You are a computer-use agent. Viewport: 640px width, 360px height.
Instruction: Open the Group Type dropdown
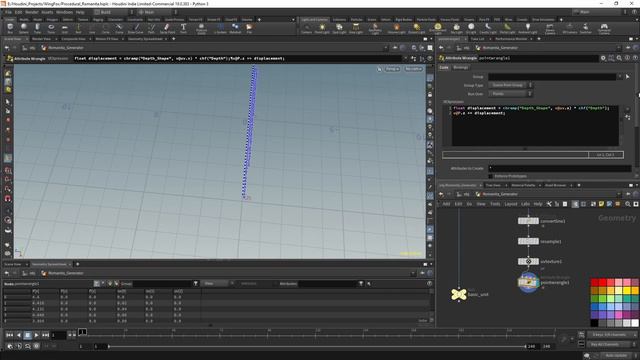coord(510,85)
